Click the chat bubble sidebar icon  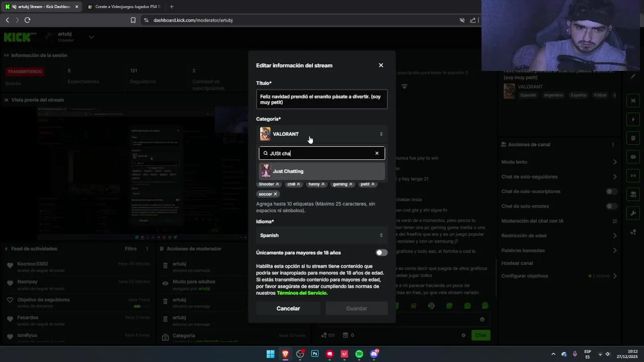click(x=633, y=157)
